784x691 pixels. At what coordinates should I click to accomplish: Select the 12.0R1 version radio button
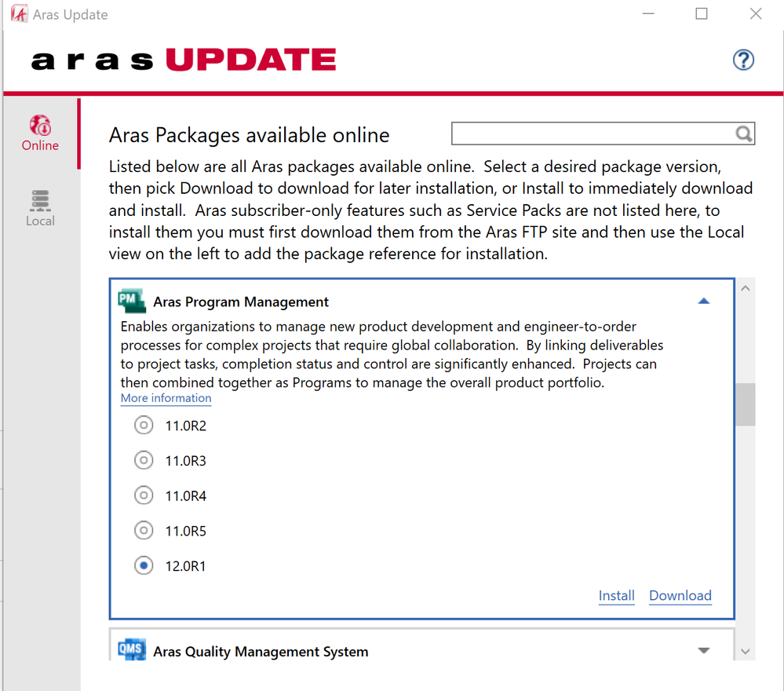click(x=144, y=566)
